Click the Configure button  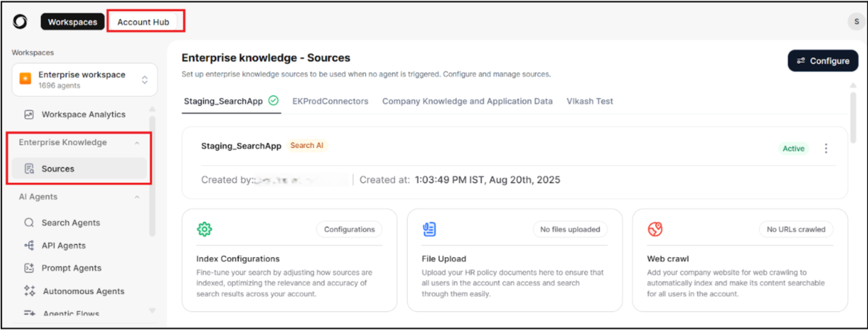tap(823, 61)
